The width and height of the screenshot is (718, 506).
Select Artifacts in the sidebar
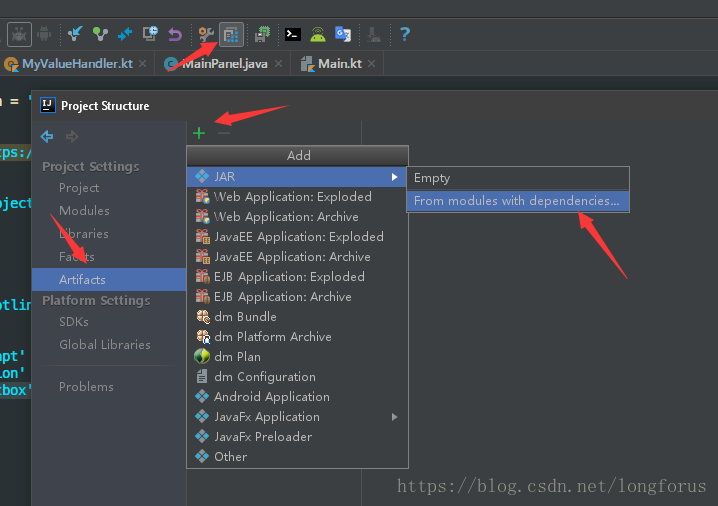pyautogui.click(x=109, y=279)
